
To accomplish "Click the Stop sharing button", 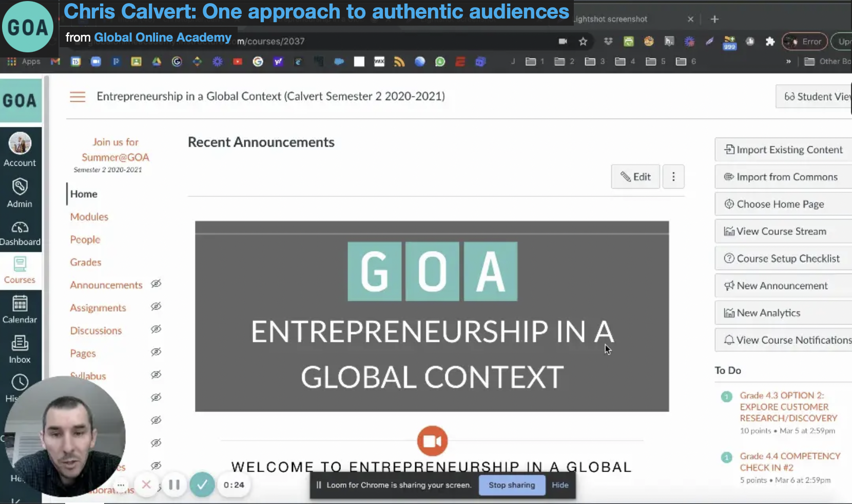I will (511, 485).
